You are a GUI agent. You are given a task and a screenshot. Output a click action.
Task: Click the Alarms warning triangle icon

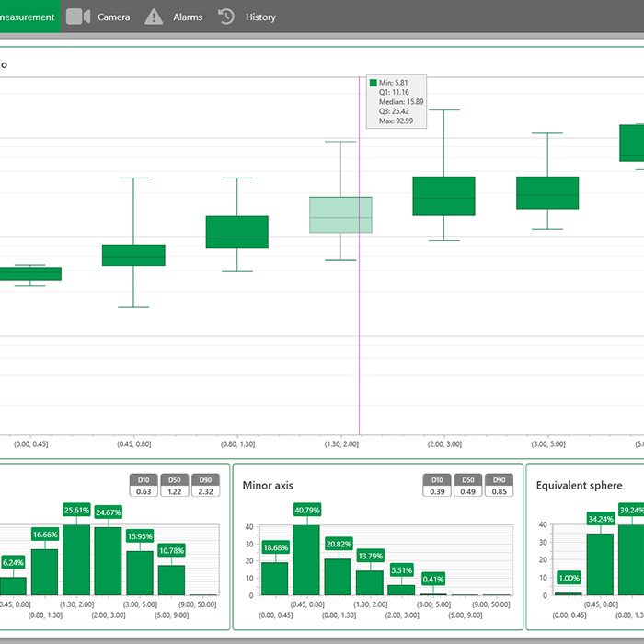point(155,17)
